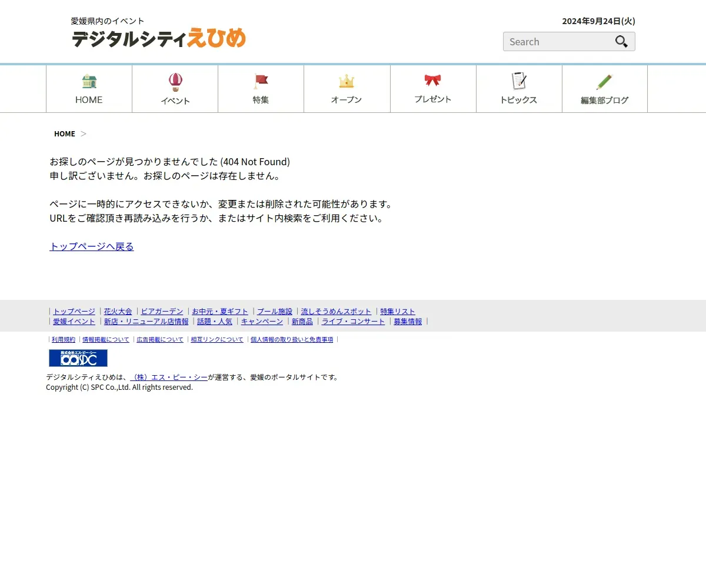Screen dimensions: 706x588
Task: Open the 情報掲載について link
Action: (x=106, y=340)
